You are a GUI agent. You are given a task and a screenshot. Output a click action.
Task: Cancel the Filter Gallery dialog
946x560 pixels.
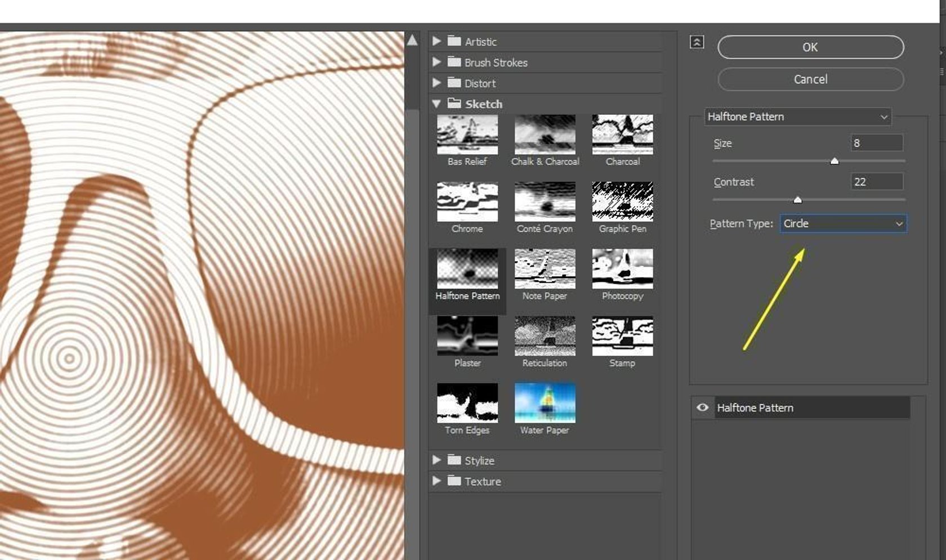810,79
